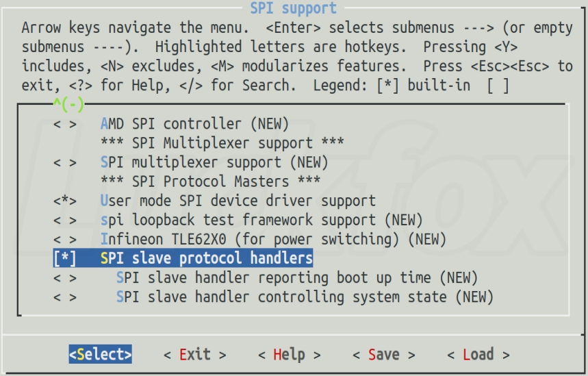Toggle SPI multiplexer support tristate box
588x376 pixels.
coord(65,163)
